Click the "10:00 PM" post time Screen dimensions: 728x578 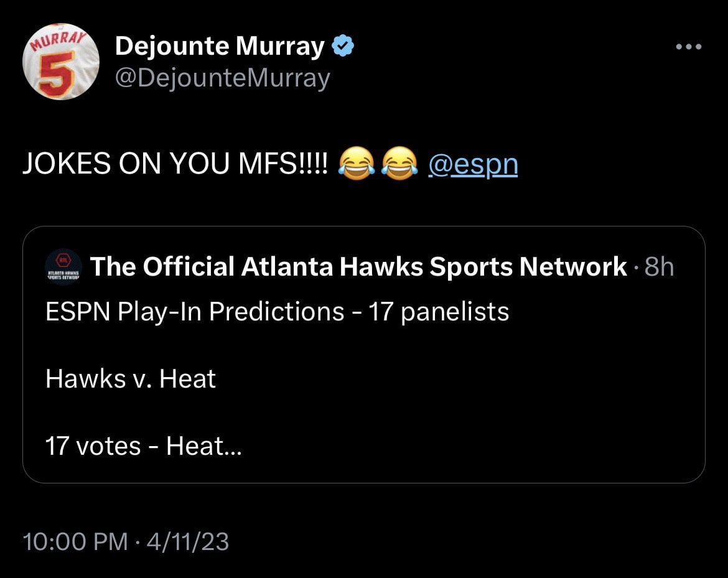point(75,541)
